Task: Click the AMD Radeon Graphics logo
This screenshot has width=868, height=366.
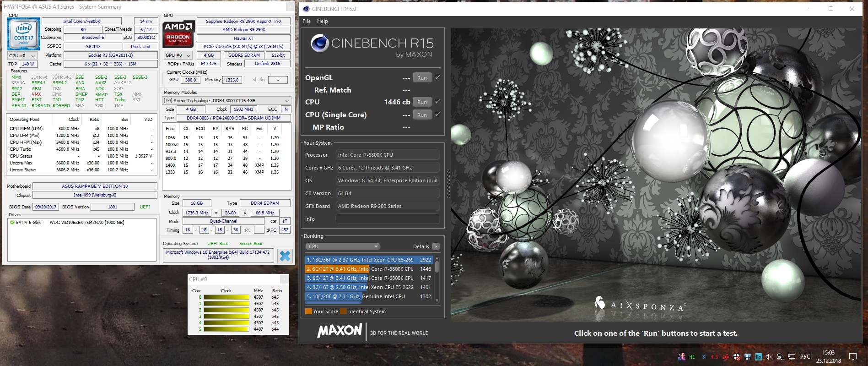Action: 178,34
